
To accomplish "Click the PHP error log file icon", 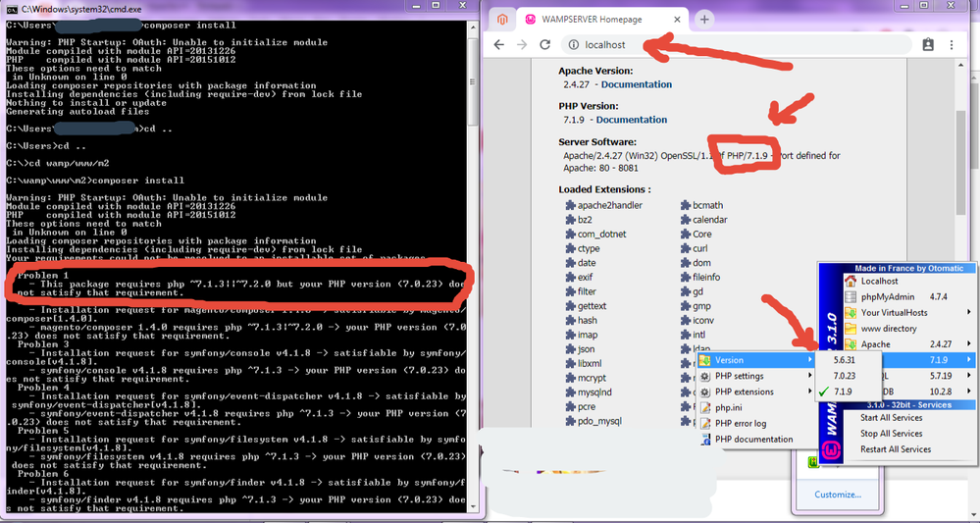I will tap(705, 424).
